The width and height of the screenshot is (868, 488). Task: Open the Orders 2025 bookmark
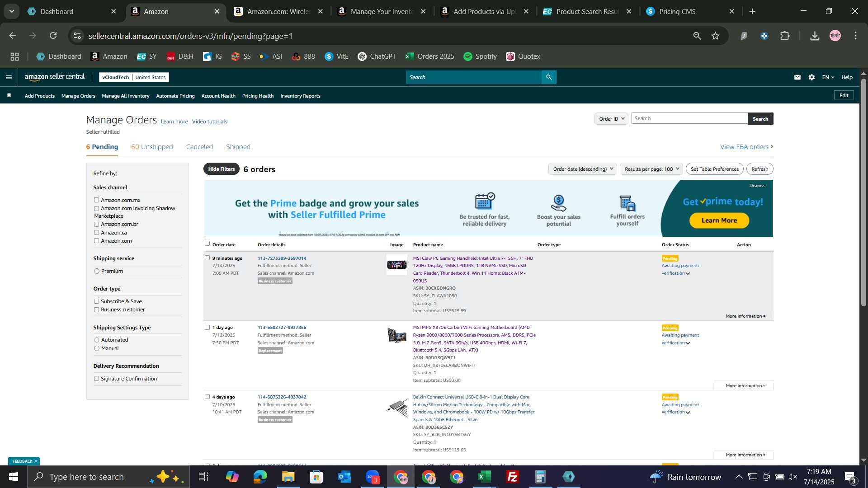click(429, 56)
